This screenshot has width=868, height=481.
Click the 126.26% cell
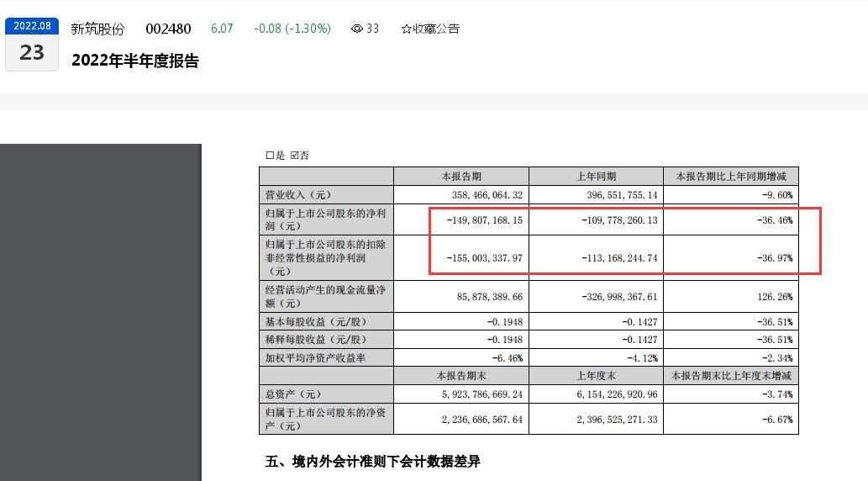(775, 297)
